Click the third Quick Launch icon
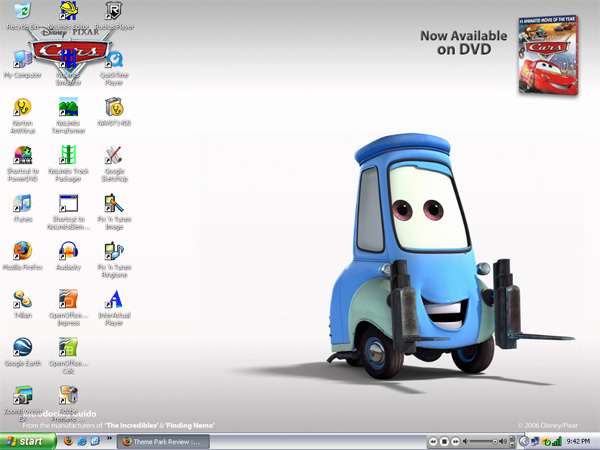 [x=95, y=441]
